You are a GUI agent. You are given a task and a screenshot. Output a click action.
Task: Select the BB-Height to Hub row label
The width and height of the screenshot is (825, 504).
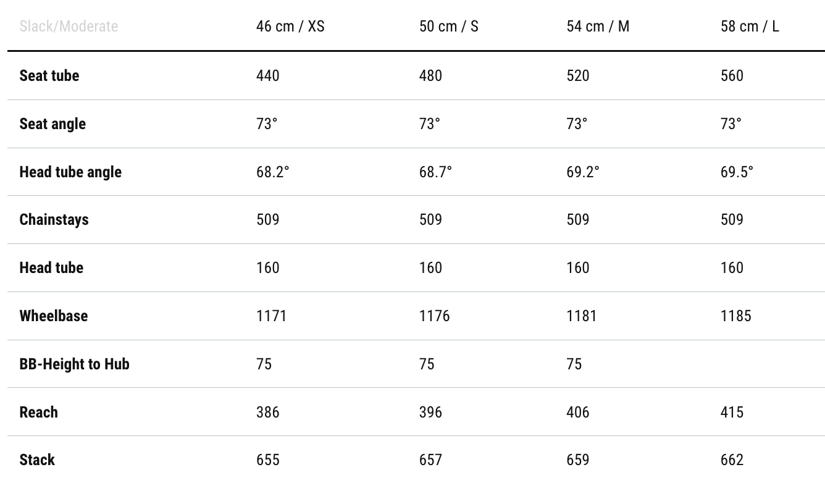[x=75, y=364]
